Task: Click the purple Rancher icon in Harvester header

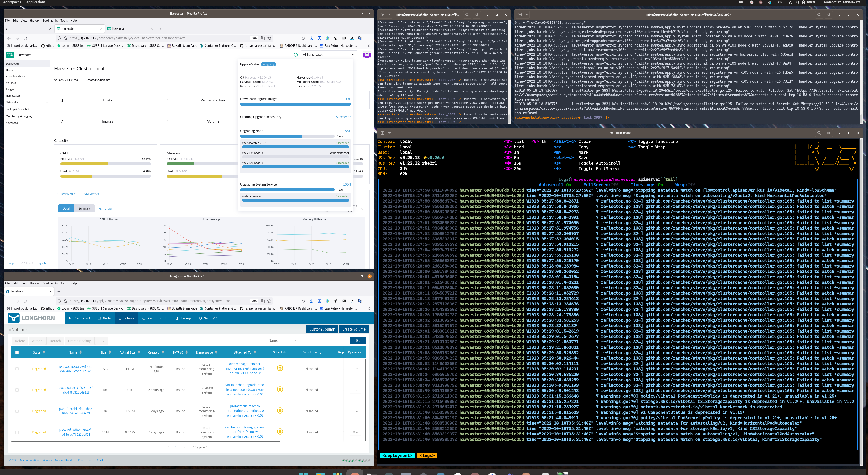Action: 366,55
